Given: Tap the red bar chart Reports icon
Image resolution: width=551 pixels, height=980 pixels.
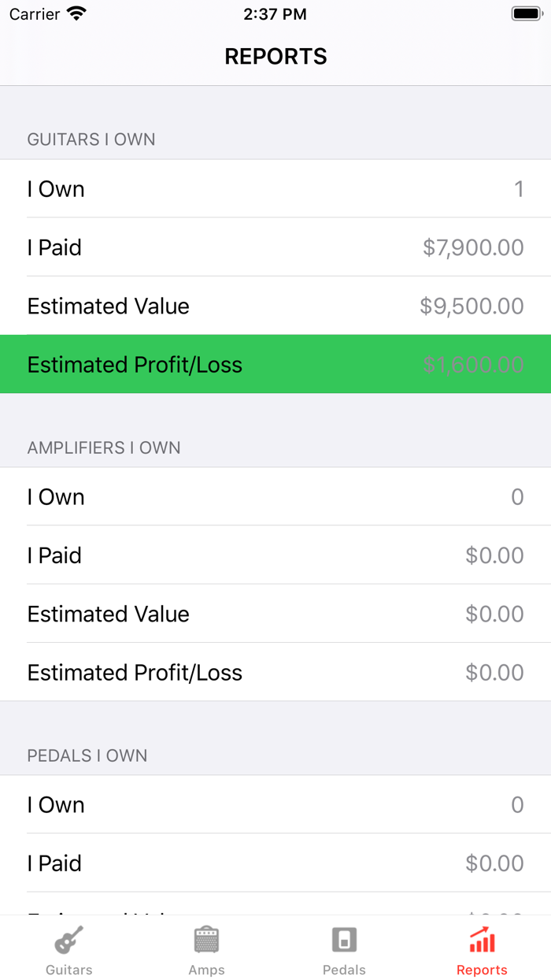Looking at the screenshot, I should pyautogui.click(x=482, y=940).
